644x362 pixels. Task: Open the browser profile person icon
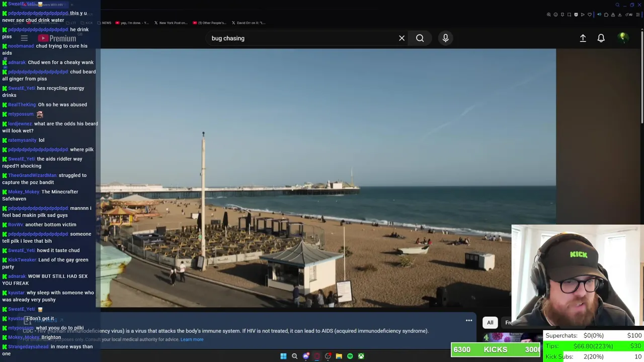(613, 15)
